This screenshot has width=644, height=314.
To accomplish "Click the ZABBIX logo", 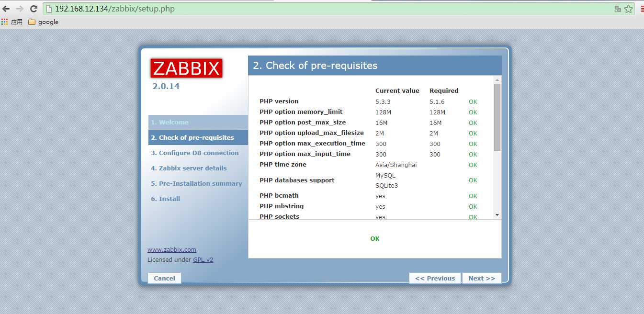I will 187,68.
